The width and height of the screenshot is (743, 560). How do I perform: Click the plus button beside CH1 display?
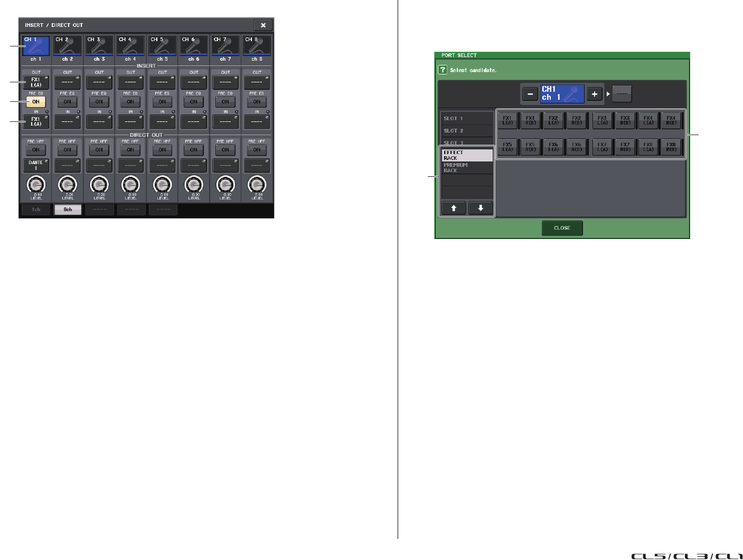(x=594, y=94)
